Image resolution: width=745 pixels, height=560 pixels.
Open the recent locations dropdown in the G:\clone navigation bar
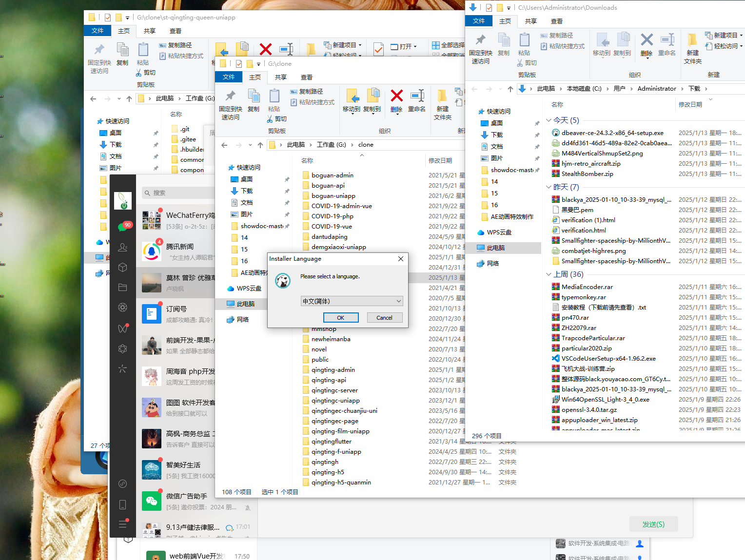(x=250, y=145)
